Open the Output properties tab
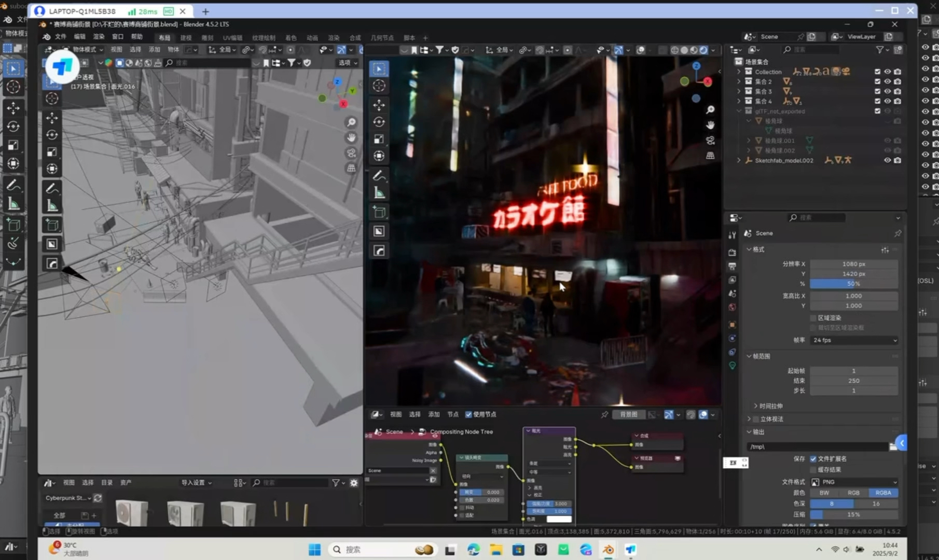The image size is (939, 560). tap(732, 266)
